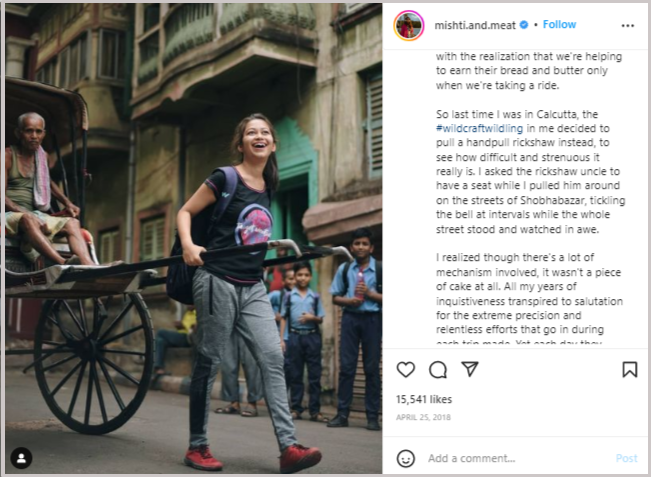Click the rickshaw photo in the post
This screenshot has height=477, width=651.
point(193,238)
